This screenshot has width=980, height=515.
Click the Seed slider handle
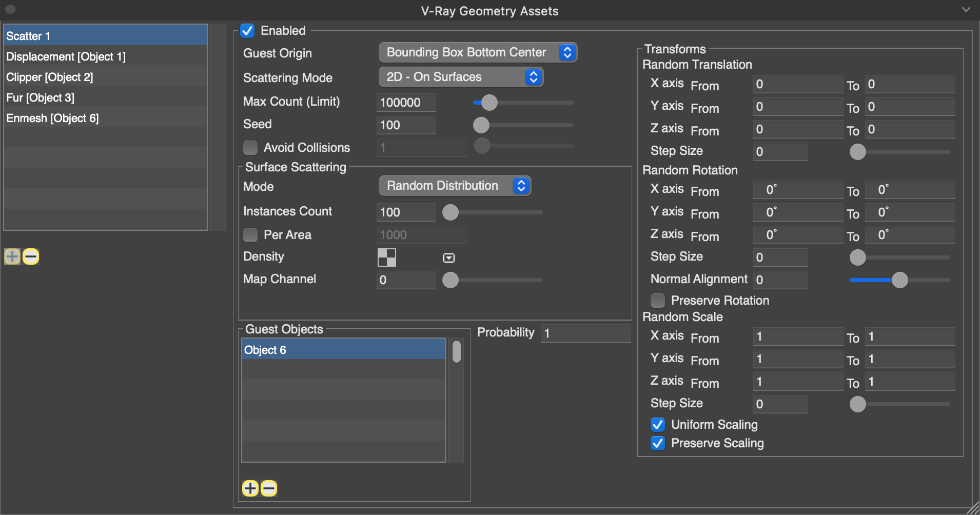pyautogui.click(x=481, y=125)
